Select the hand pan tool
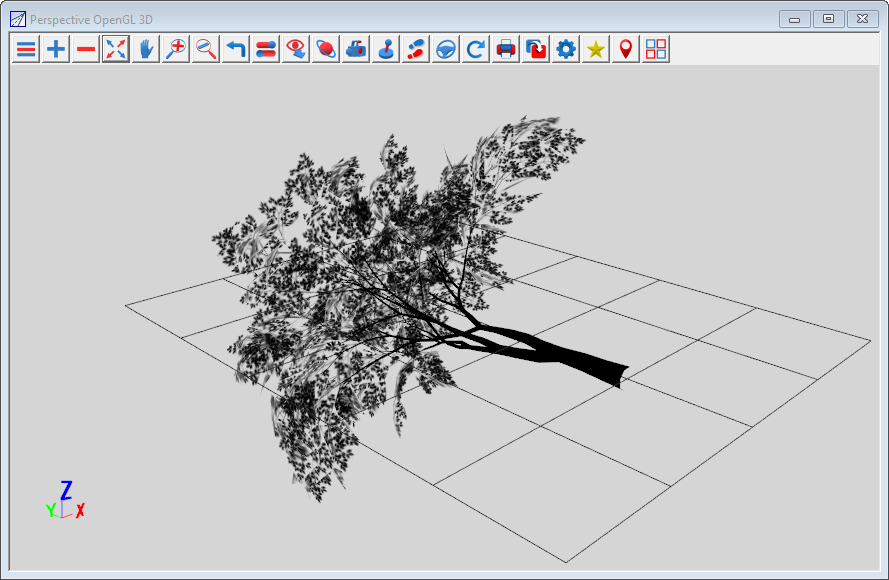The height and width of the screenshot is (580, 889). (146, 49)
